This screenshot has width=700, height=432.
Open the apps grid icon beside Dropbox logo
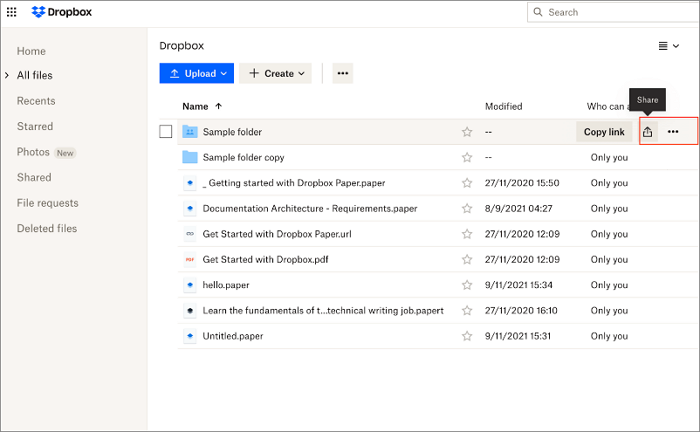click(11, 12)
